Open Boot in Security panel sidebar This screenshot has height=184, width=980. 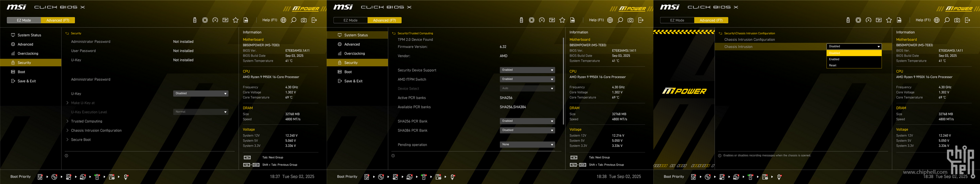(x=30, y=72)
